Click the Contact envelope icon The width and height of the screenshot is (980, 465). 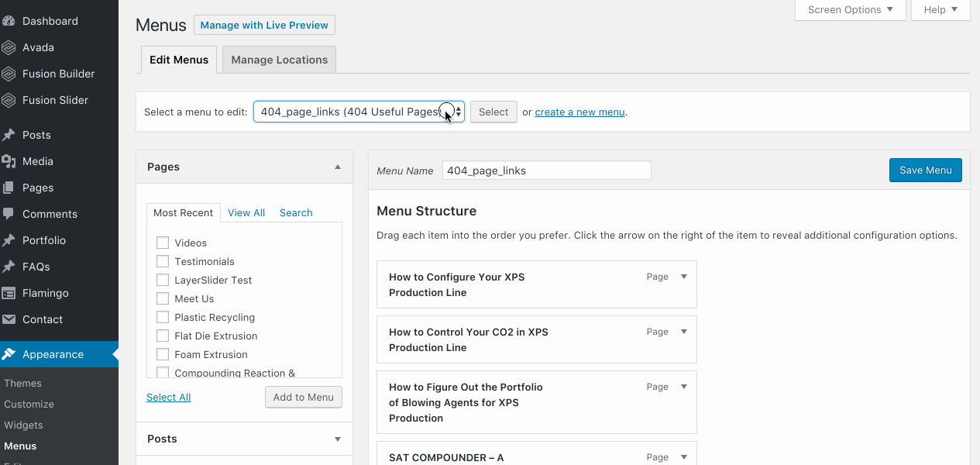[9, 319]
